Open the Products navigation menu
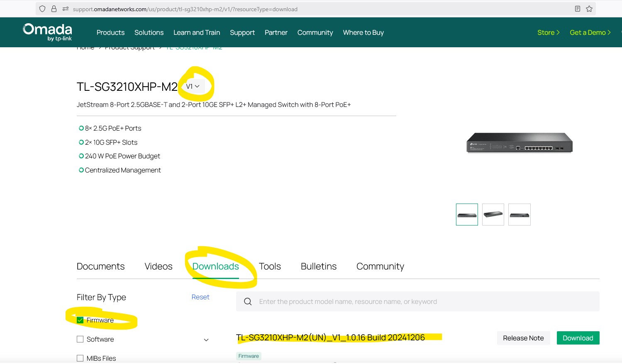 (110, 32)
